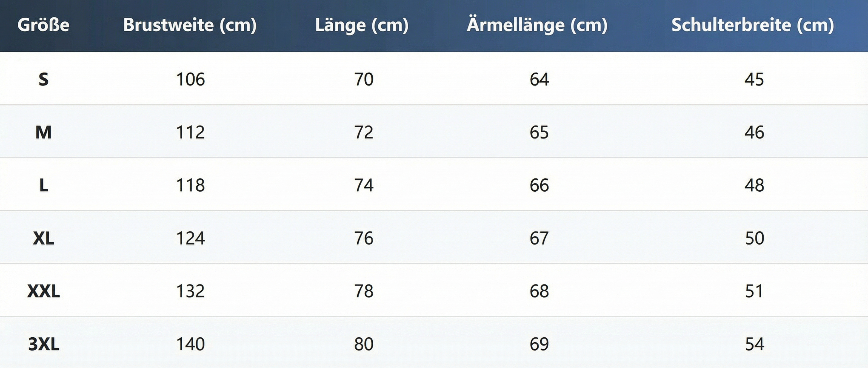Select the chest width value 124
Image resolution: width=868 pixels, height=368 pixels.
coord(190,238)
